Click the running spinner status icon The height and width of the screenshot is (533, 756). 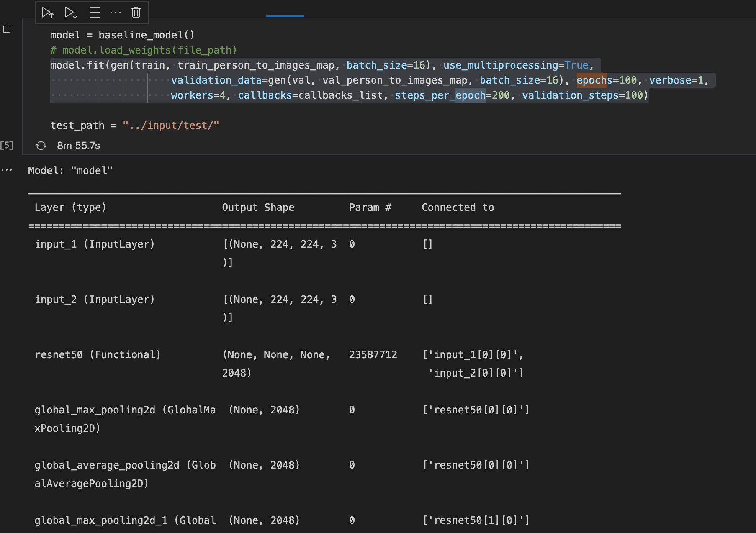click(x=41, y=146)
